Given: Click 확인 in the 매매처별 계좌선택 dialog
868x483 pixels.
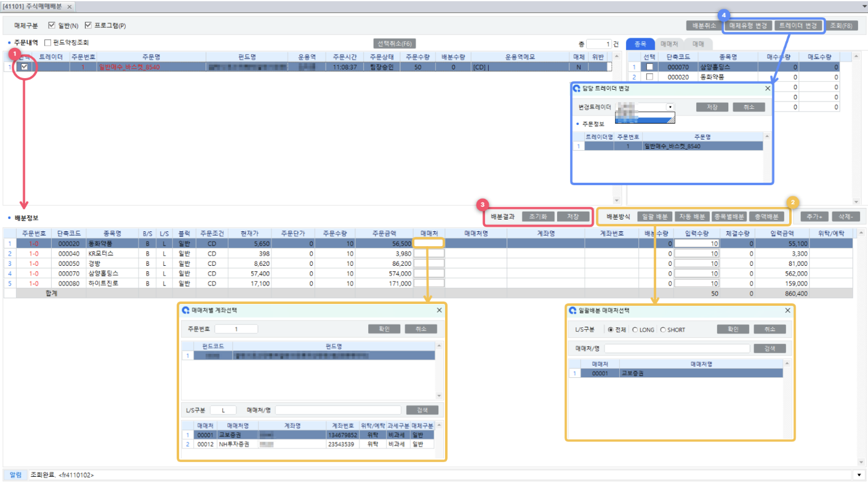Looking at the screenshot, I should click(384, 329).
